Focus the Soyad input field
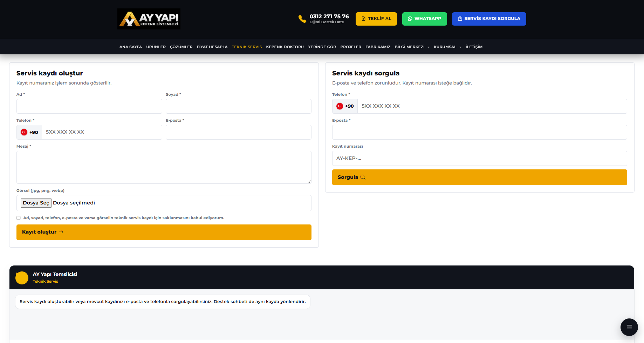 [x=239, y=106]
